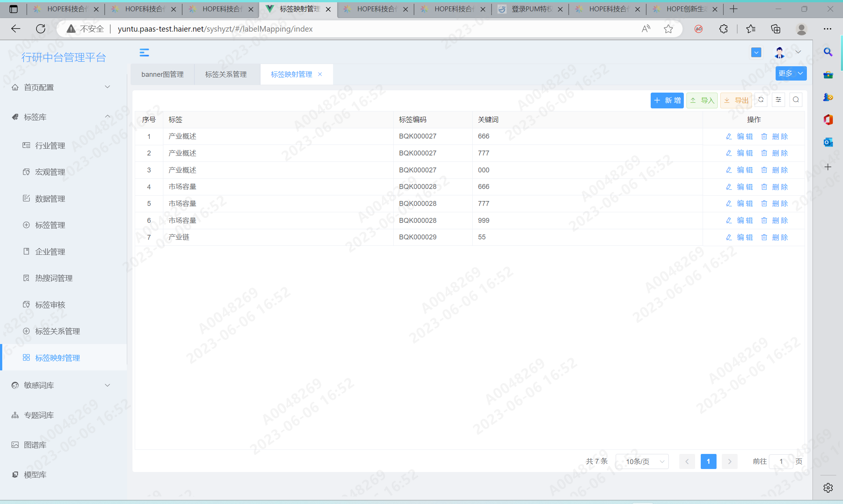Open the 10条/页 page size dropdown
The image size is (843, 504).
(642, 461)
